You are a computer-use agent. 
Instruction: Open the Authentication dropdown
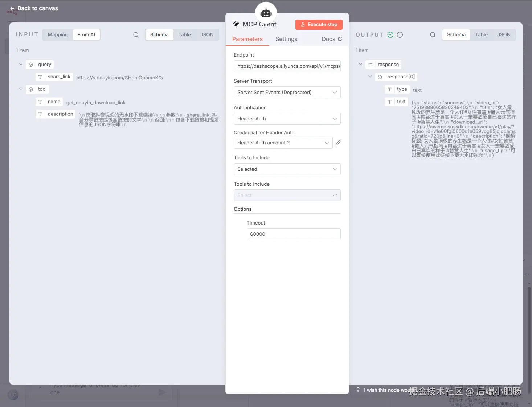tap(287, 119)
